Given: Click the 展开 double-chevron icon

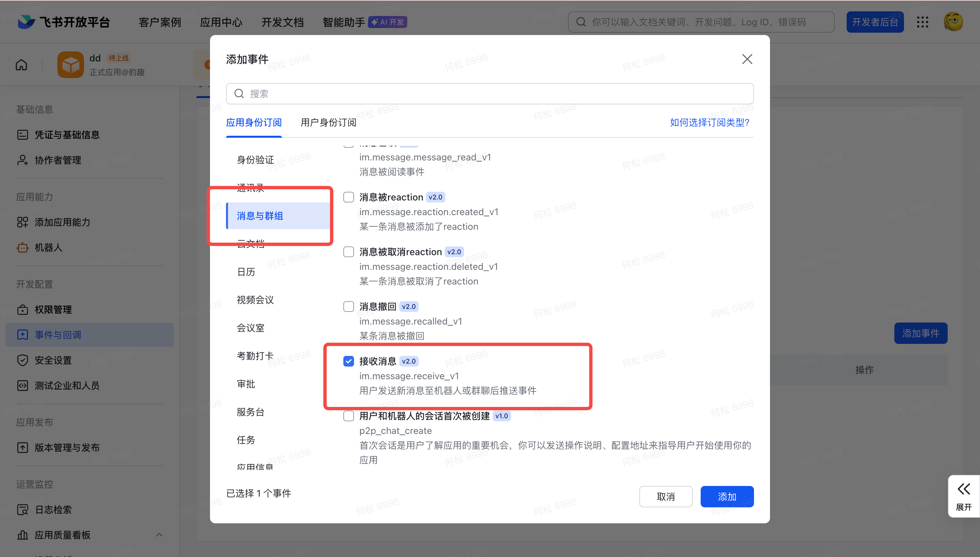Looking at the screenshot, I should pyautogui.click(x=964, y=489).
